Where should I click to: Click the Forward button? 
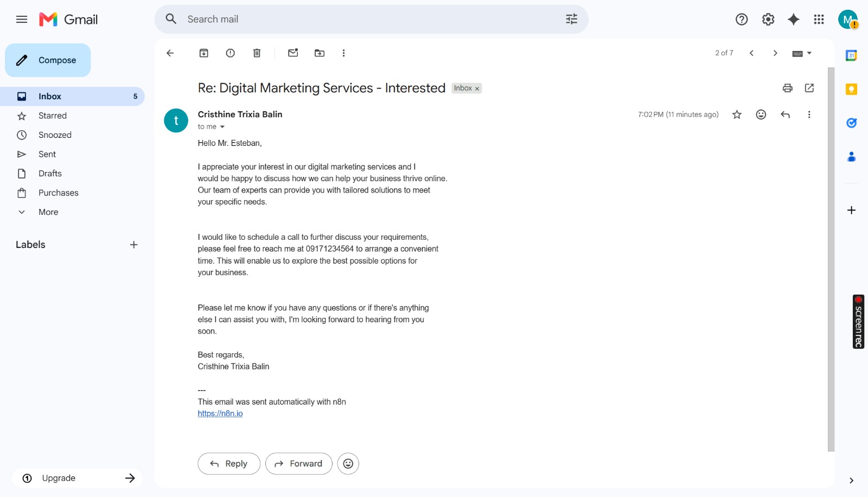(298, 464)
